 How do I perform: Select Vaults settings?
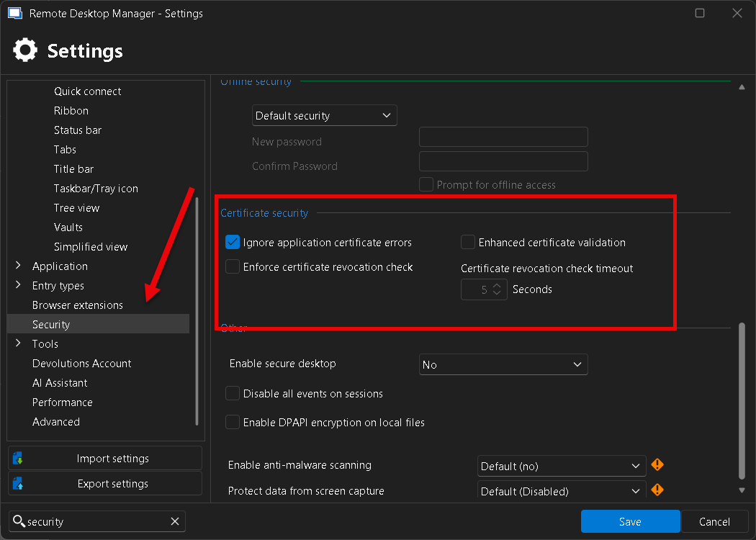pyautogui.click(x=68, y=227)
